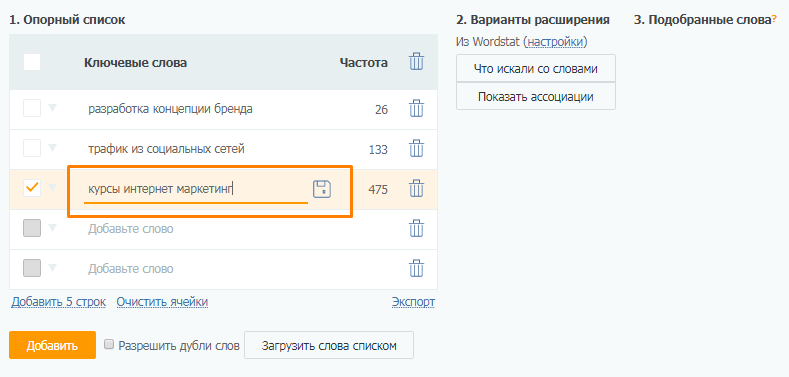This screenshot has height=377, width=789.
Task: Click the trash icon in the table header
Action: tap(416, 62)
